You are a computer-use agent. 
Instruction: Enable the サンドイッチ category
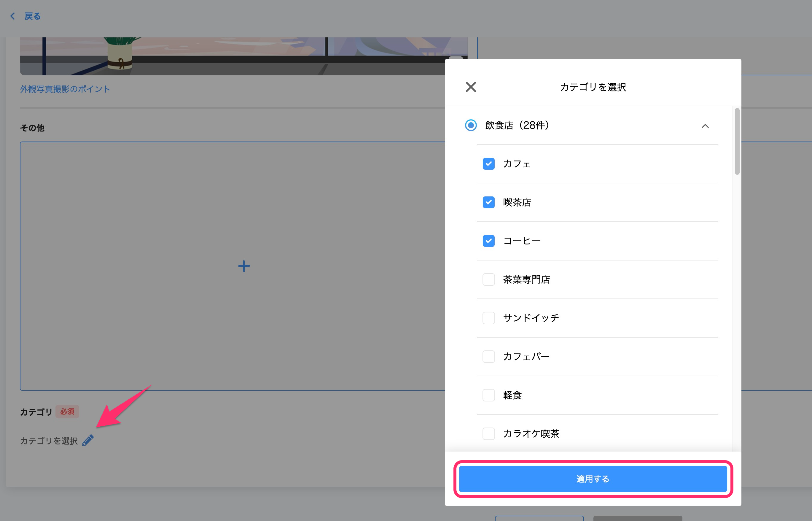[488, 318]
